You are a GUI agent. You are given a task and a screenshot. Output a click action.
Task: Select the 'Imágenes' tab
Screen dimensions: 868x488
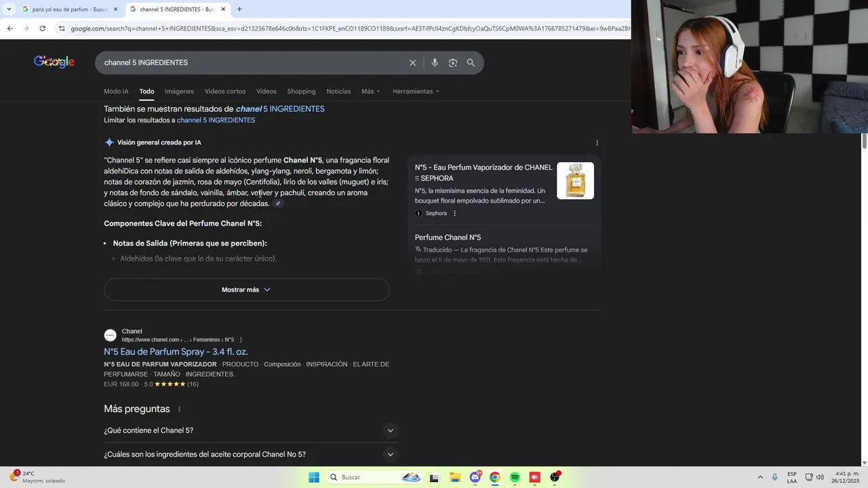coord(179,91)
